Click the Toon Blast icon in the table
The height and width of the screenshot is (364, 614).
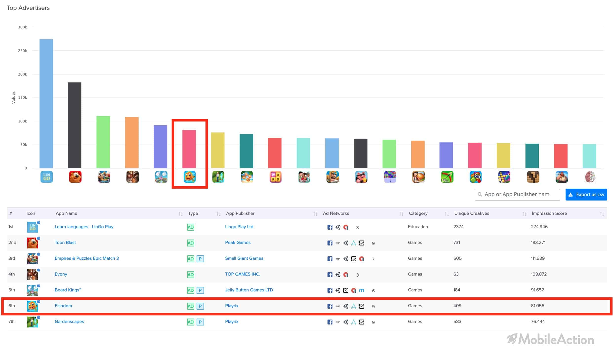pyautogui.click(x=33, y=243)
